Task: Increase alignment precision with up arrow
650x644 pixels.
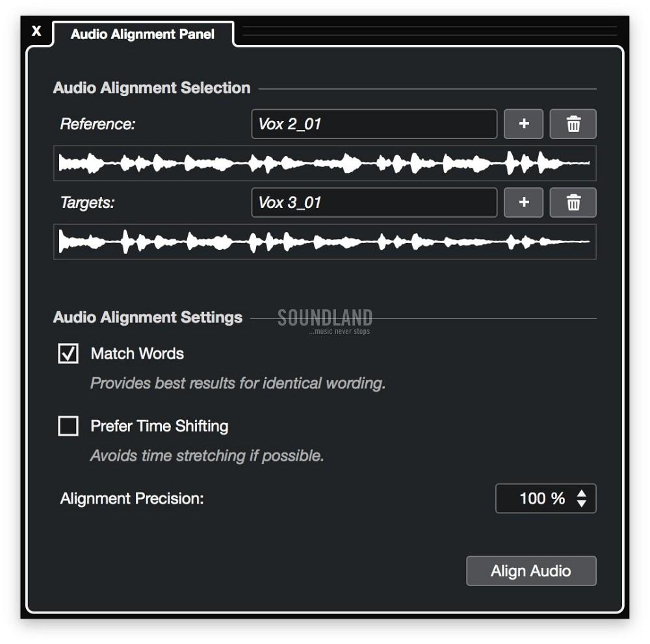Action: coord(582,494)
